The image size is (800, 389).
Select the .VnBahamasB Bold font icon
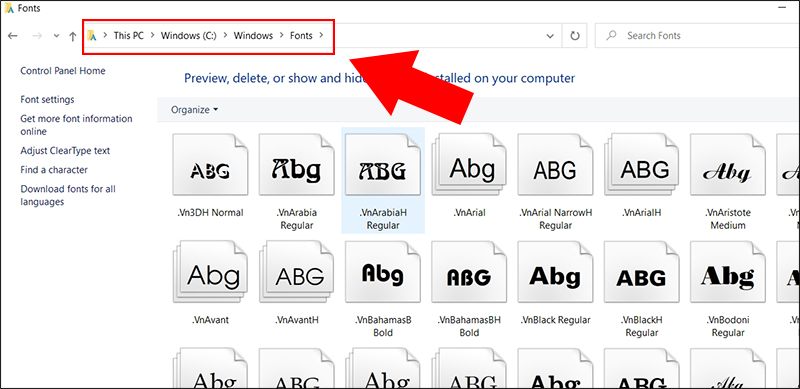point(383,273)
